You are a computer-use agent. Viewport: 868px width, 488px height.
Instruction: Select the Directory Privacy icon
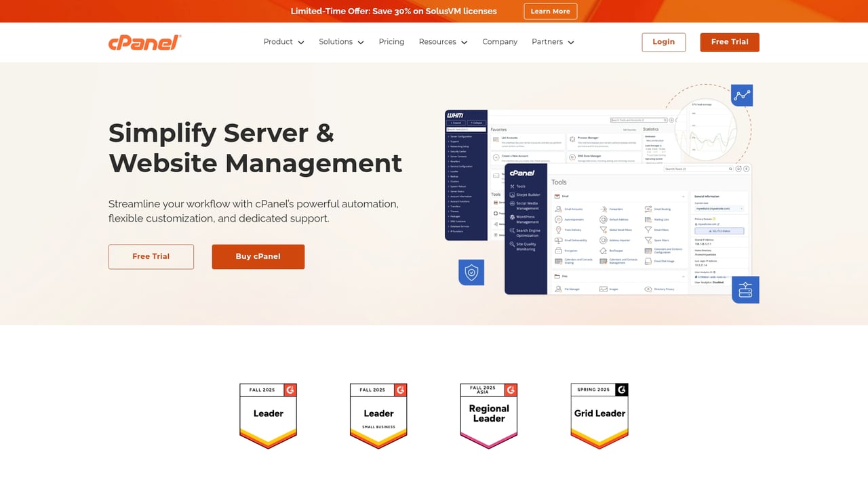coord(648,289)
